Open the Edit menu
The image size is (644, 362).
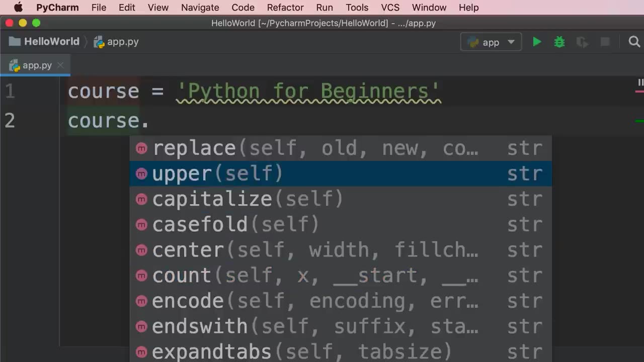pos(127,8)
